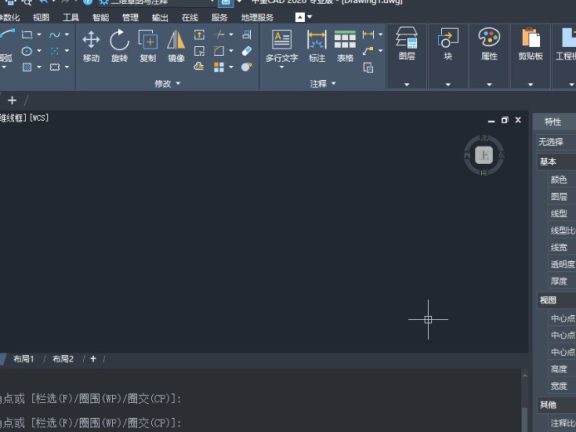Select the 镜像 (Mirror) tool
This screenshot has height=432, width=576.
[x=176, y=46]
